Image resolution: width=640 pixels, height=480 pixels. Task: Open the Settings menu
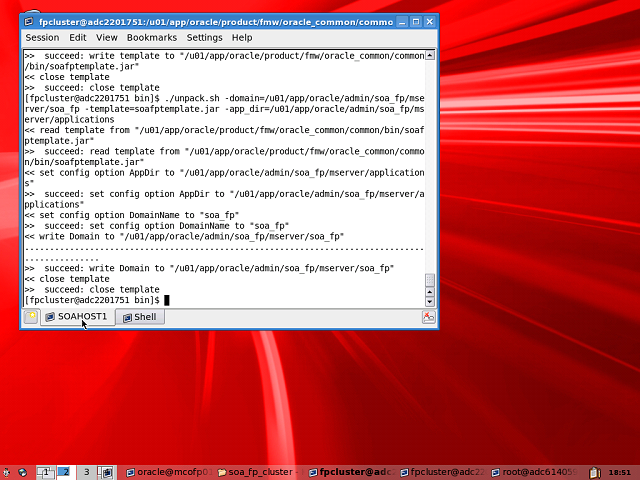[204, 38]
